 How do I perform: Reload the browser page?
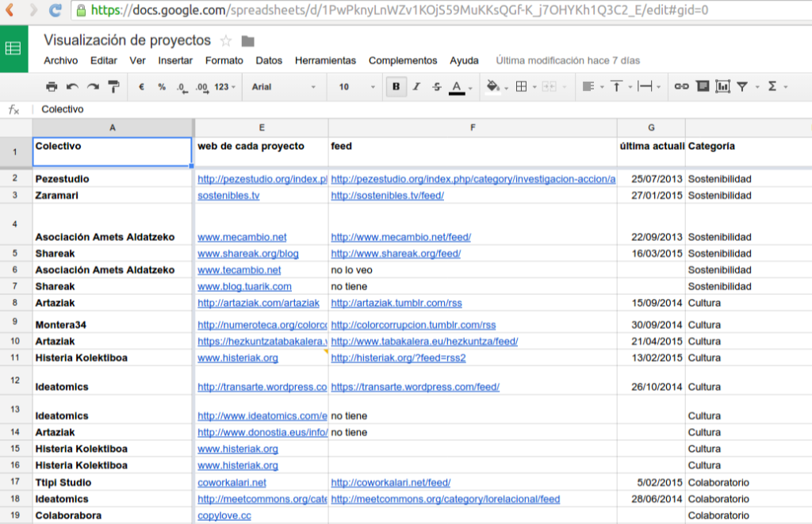[x=55, y=10]
